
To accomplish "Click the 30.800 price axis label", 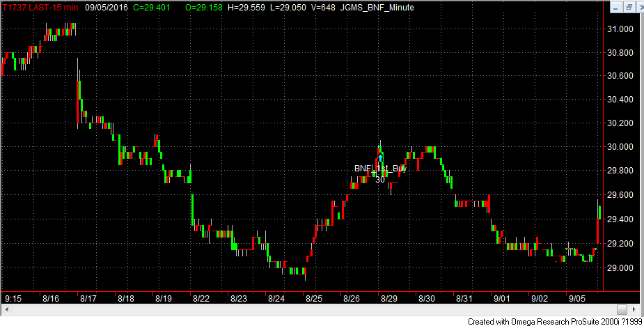I will click(x=620, y=53).
